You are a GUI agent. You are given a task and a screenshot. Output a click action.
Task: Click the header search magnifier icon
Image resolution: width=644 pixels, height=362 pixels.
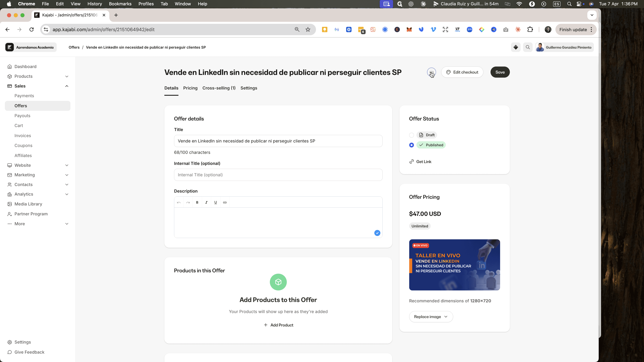pos(528,47)
